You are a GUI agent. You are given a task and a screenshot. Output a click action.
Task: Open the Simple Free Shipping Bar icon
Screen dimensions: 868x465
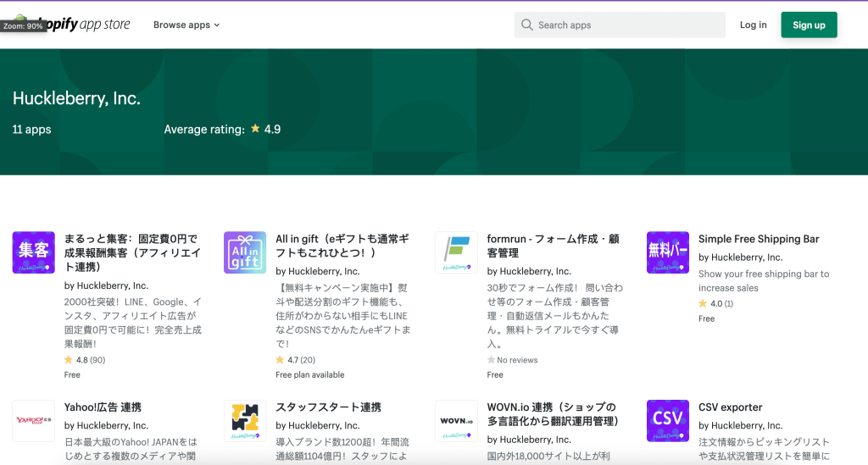[x=668, y=252]
